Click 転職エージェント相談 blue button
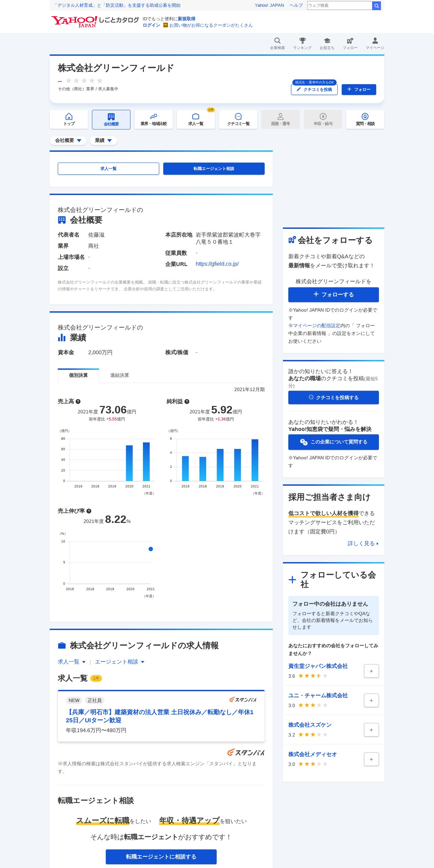 pyautogui.click(x=214, y=169)
